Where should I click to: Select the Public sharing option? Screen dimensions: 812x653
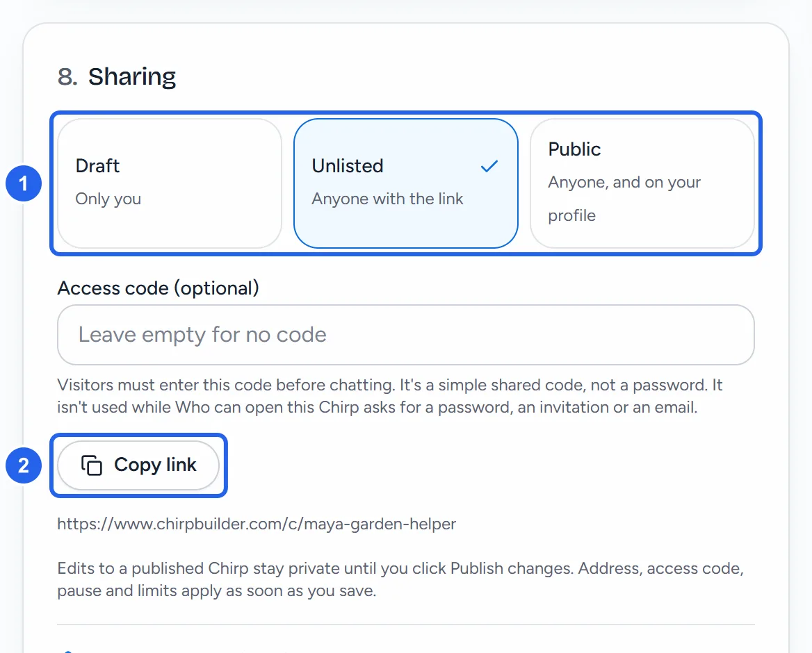[642, 183]
